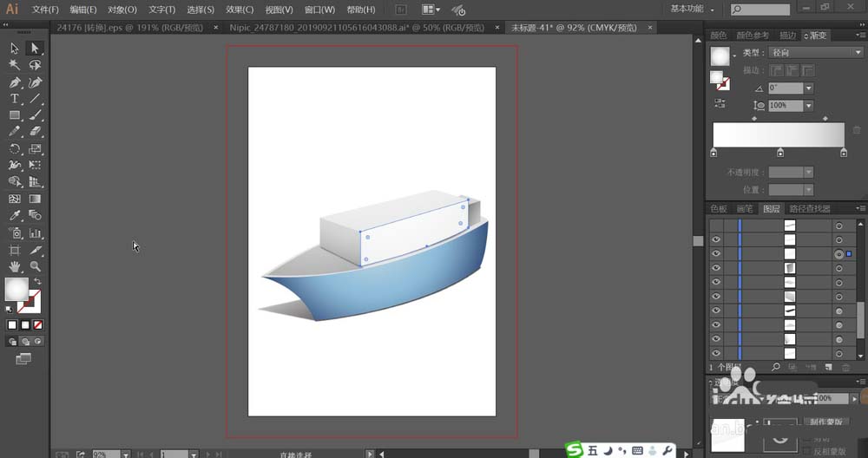Select the Eraser tool
The height and width of the screenshot is (458, 868).
pos(35,132)
